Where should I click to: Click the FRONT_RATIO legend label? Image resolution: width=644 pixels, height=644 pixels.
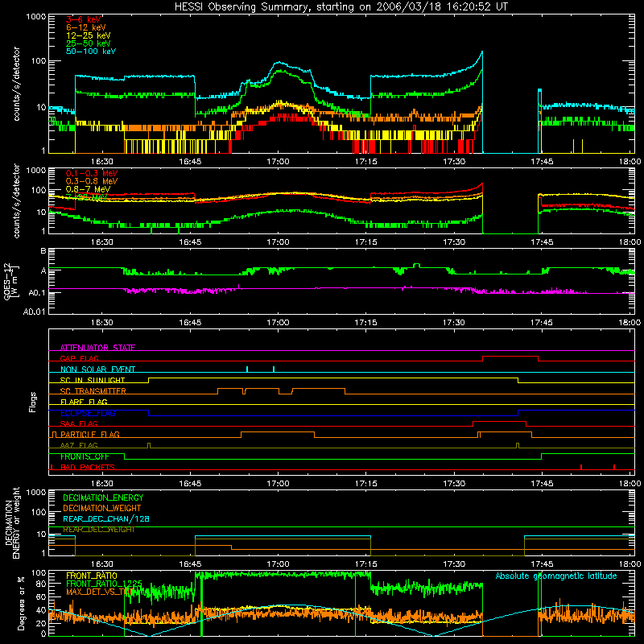92,576
